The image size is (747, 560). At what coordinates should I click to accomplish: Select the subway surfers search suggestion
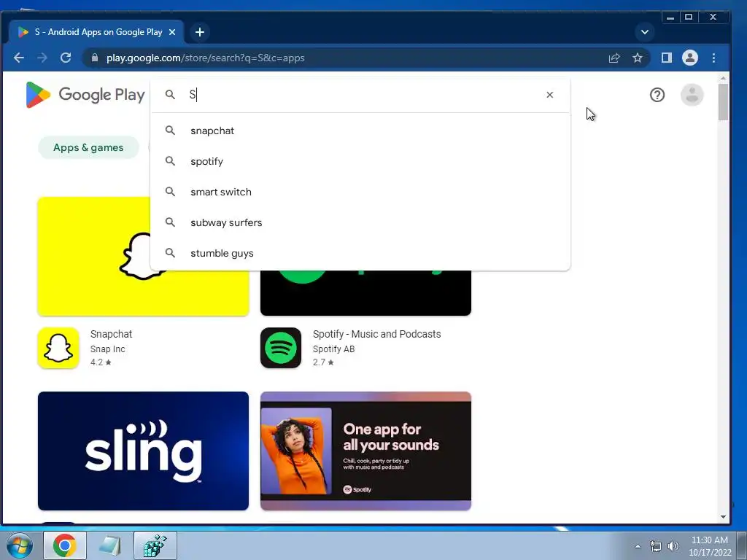pyautogui.click(x=360, y=222)
